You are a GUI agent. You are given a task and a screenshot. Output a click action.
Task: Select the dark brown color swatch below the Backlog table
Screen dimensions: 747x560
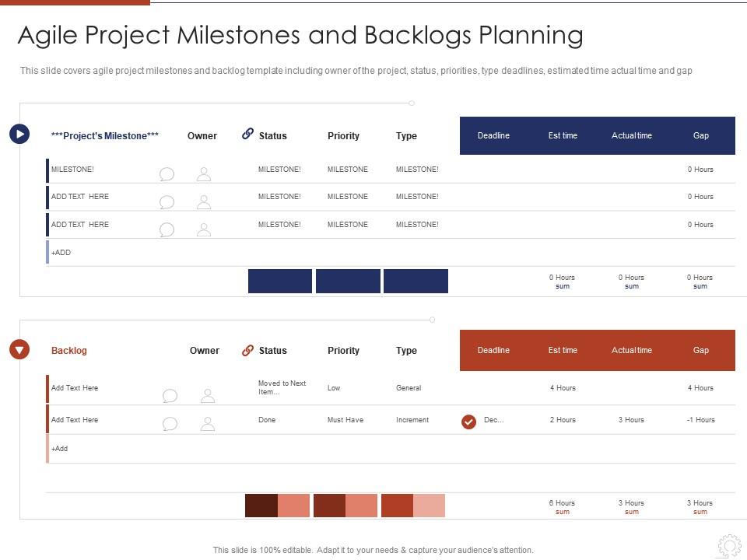point(260,505)
